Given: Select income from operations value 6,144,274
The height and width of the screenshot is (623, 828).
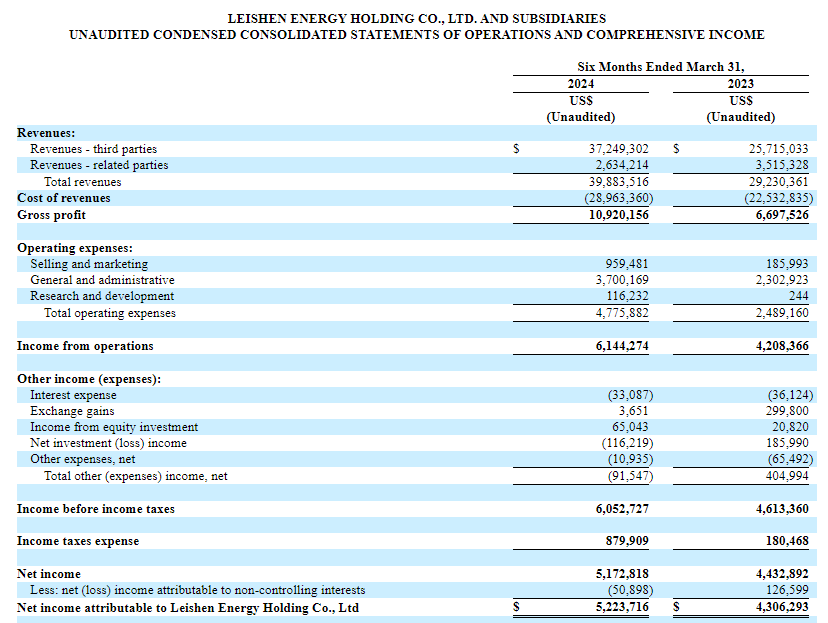Looking at the screenshot, I should (622, 346).
